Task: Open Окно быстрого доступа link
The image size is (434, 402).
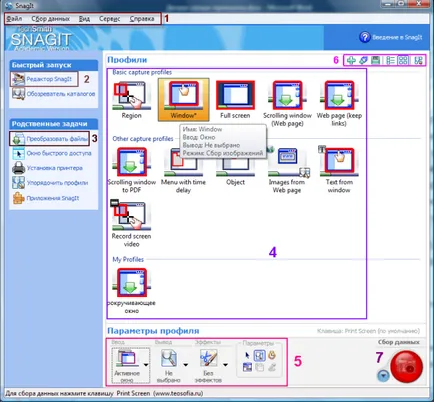Action: [52, 153]
